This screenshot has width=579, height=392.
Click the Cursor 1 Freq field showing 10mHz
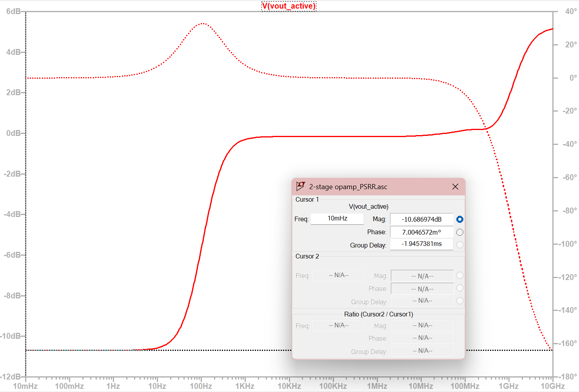click(337, 219)
